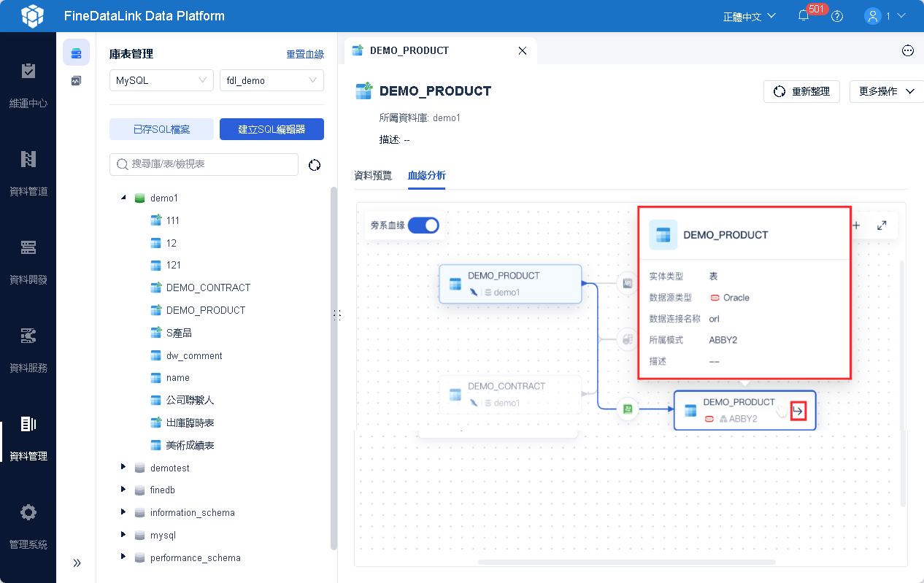Screen dimensions: 924x583
Task: Open the notifications bell with 501 badge
Action: (x=804, y=16)
